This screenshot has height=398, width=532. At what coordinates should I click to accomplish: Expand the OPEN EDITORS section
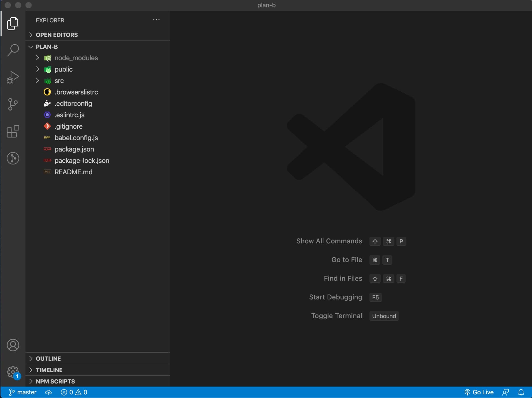57,35
